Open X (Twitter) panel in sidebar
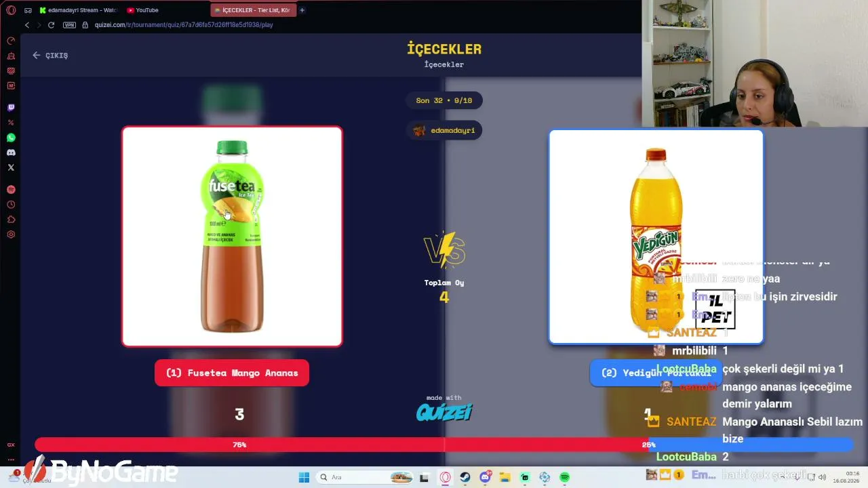Viewport: 868px width, 488px height. point(11,167)
